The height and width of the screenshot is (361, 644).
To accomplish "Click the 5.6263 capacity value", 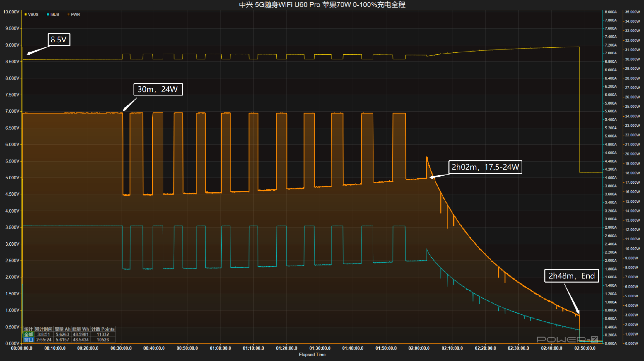I will (x=62, y=335).
